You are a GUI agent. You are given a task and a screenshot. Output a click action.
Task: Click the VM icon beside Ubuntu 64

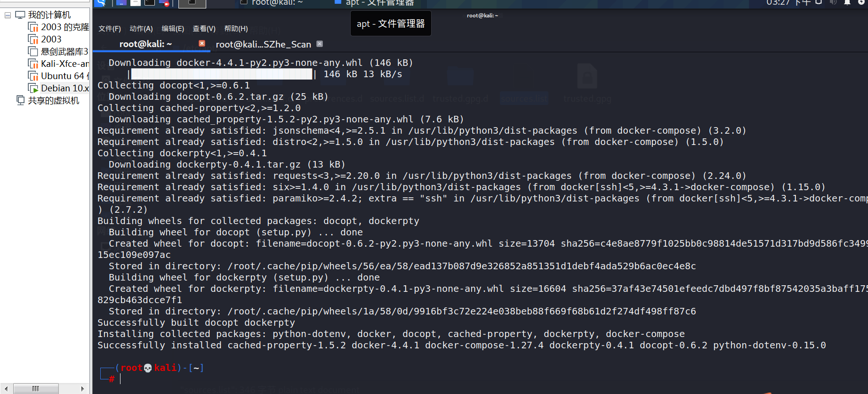click(33, 76)
